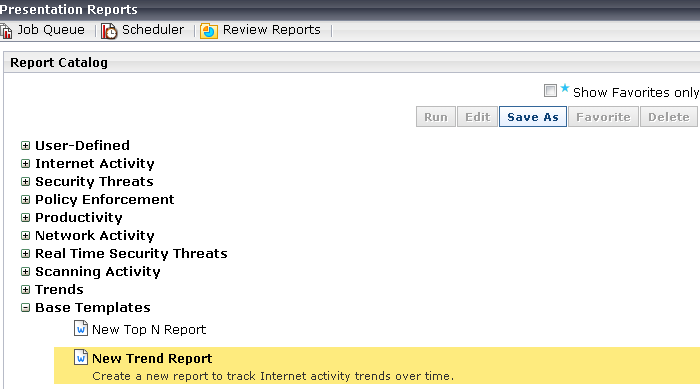Click the New Trend Report document icon
700x389 pixels.
pyautogui.click(x=81, y=357)
